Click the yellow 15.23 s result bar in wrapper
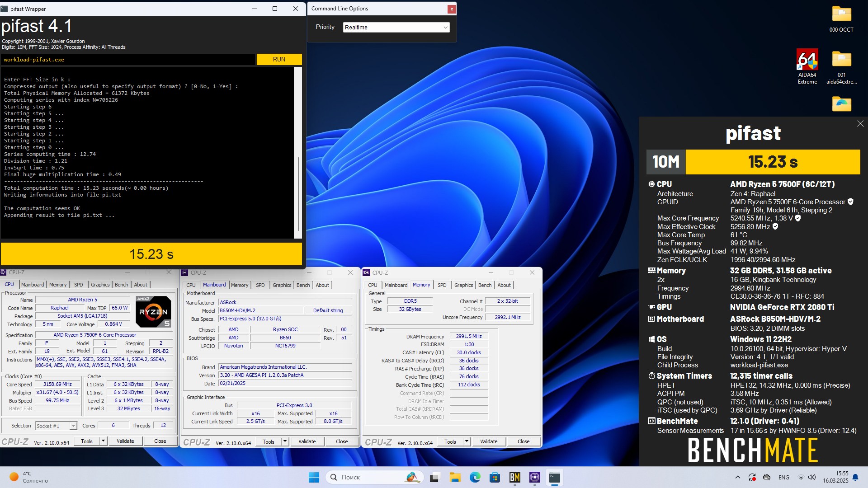 click(x=151, y=254)
